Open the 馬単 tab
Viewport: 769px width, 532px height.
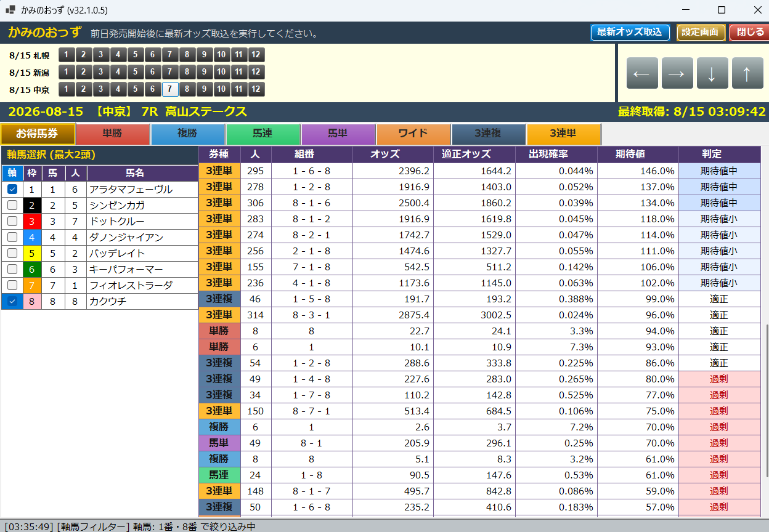(x=338, y=134)
